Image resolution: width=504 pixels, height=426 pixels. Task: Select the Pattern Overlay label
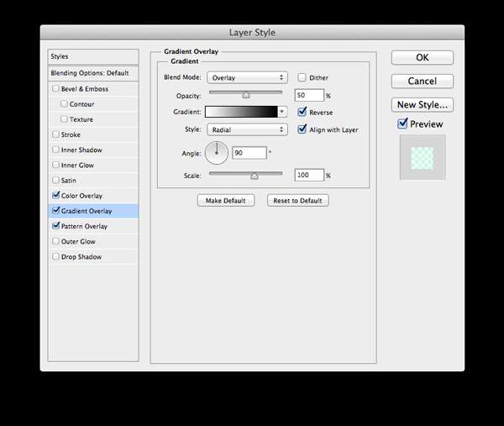(x=84, y=226)
